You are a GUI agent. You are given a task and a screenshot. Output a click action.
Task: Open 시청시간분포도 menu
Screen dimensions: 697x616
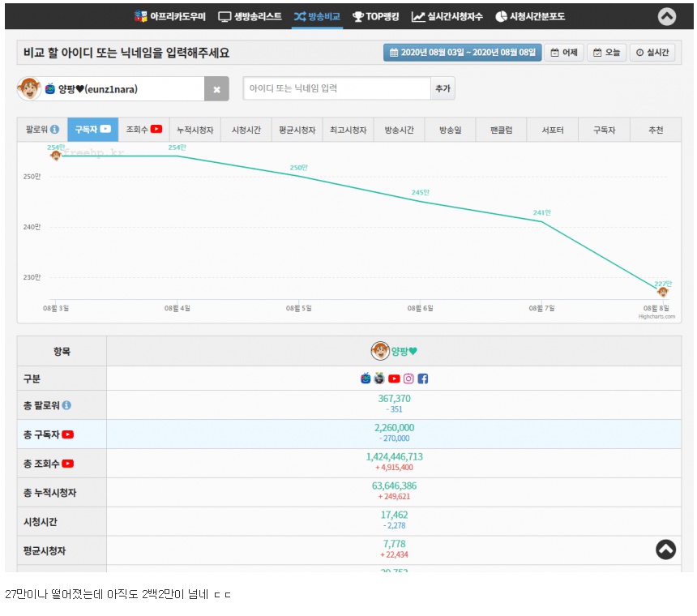(530, 16)
